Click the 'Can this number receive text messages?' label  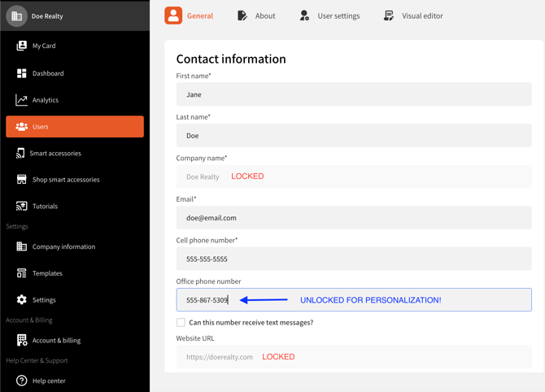pyautogui.click(x=251, y=323)
